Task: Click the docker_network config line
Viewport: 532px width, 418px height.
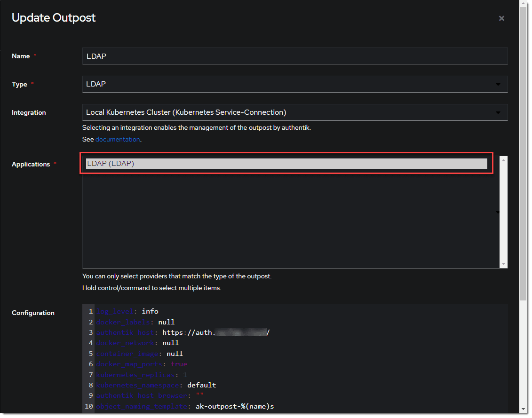Action: coord(136,343)
